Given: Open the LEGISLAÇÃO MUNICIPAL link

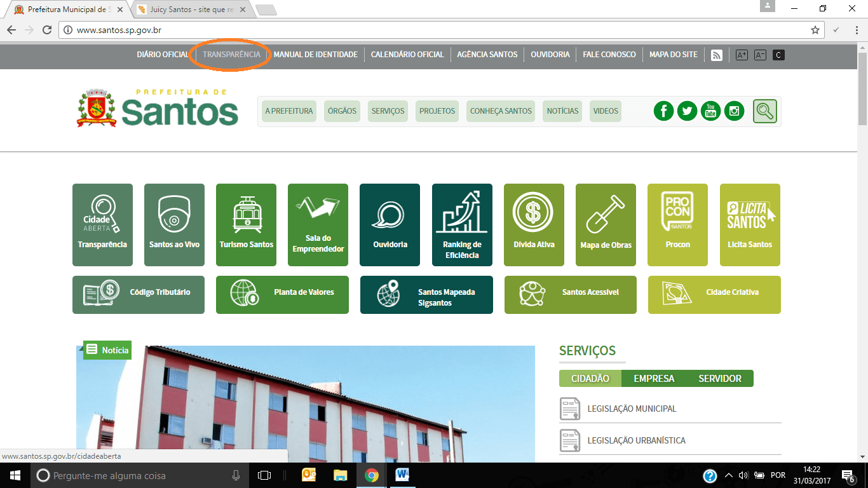Looking at the screenshot, I should click(x=632, y=409).
